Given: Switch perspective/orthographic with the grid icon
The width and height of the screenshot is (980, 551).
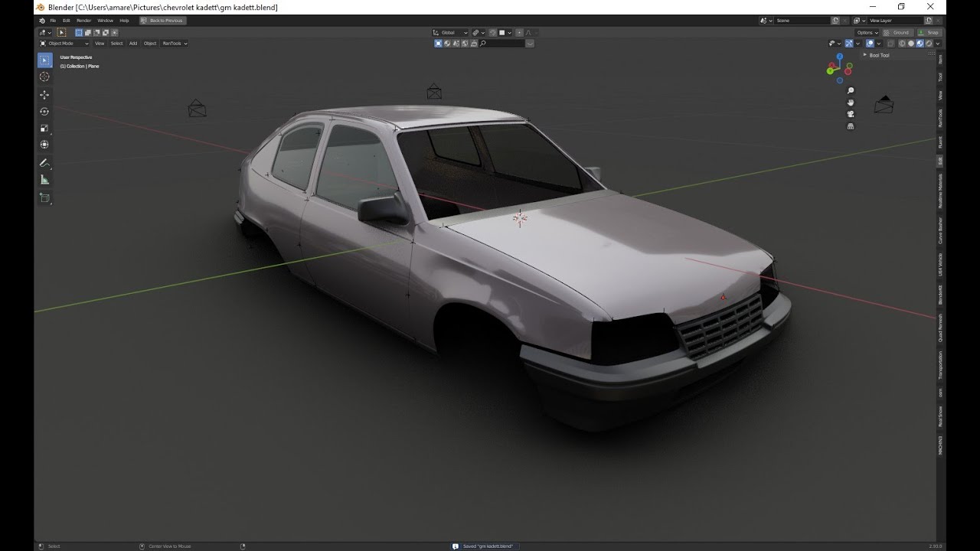Looking at the screenshot, I should pyautogui.click(x=851, y=126).
